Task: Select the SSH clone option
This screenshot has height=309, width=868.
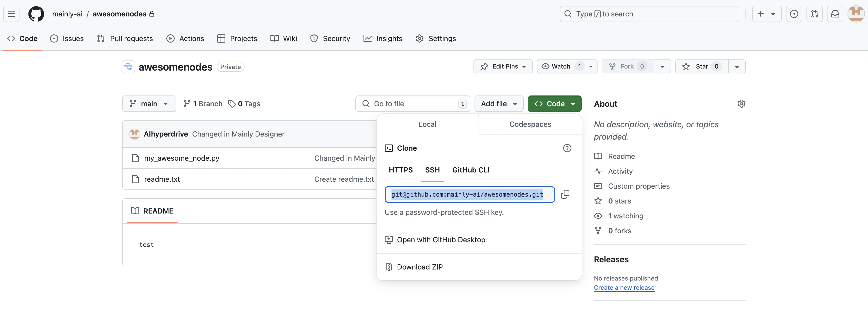Action: [x=432, y=170]
